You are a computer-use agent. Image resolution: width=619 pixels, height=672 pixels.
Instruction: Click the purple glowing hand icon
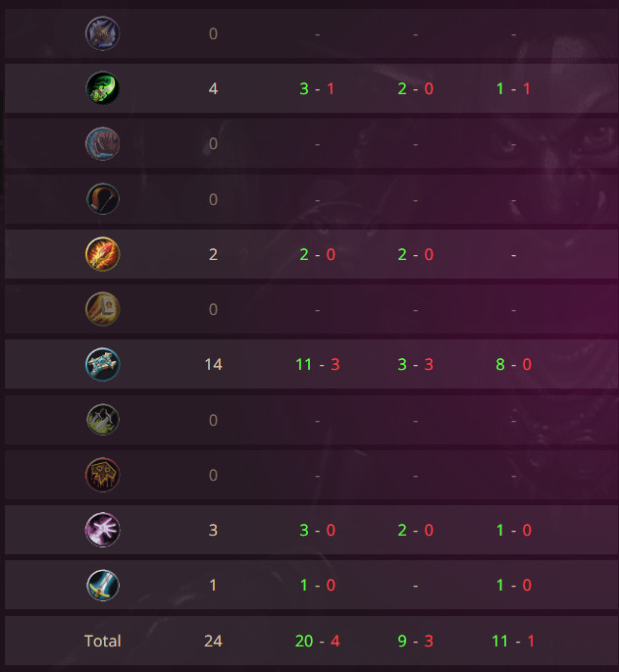pos(102,530)
